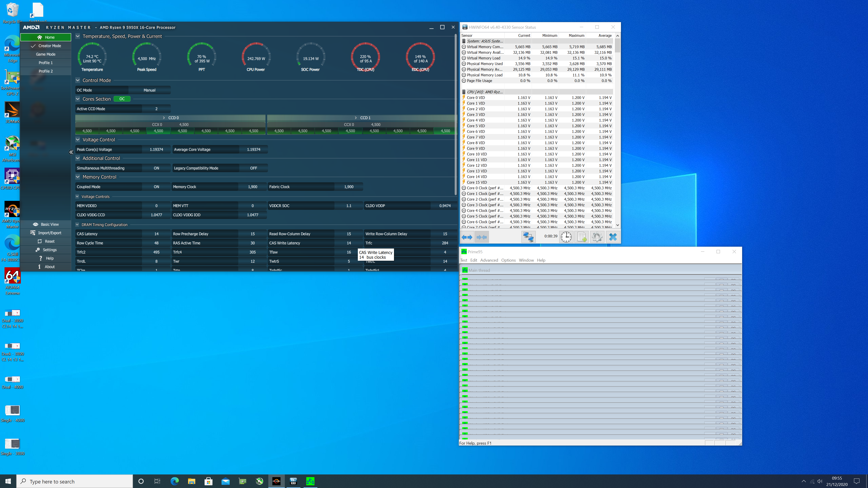Click Reset in Ryzen Master sidebar
The height and width of the screenshot is (488, 868).
pyautogui.click(x=46, y=241)
